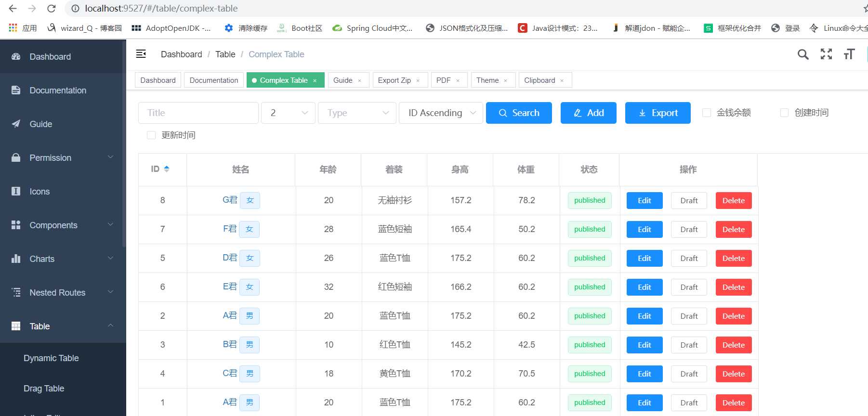868x416 pixels.
Task: Open the 登录 bookmark
Action: point(785,28)
